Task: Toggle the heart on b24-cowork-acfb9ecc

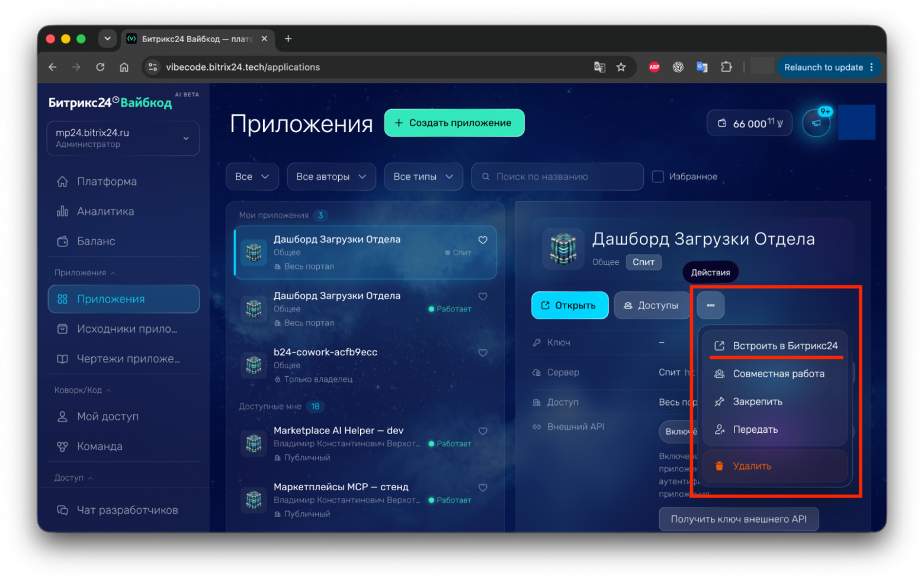Action: click(483, 353)
